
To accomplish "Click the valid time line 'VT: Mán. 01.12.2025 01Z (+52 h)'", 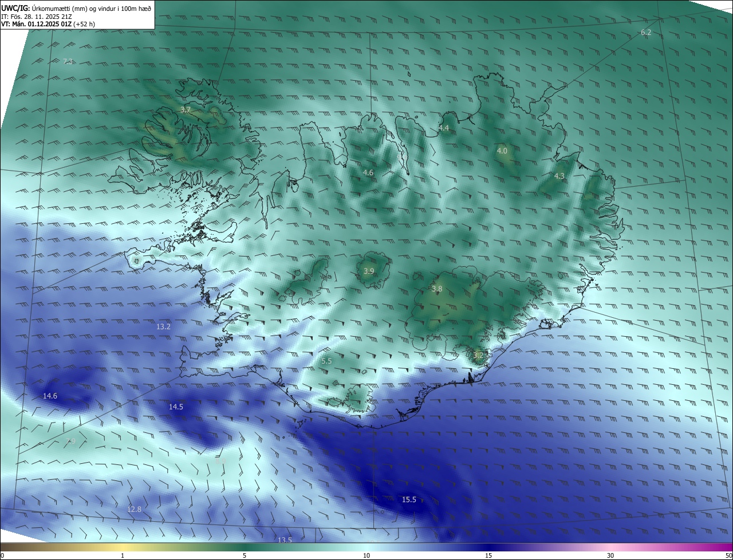I will (x=48, y=24).
